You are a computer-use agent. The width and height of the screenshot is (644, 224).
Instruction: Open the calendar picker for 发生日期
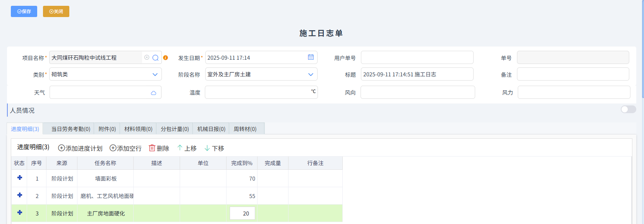[x=311, y=57]
